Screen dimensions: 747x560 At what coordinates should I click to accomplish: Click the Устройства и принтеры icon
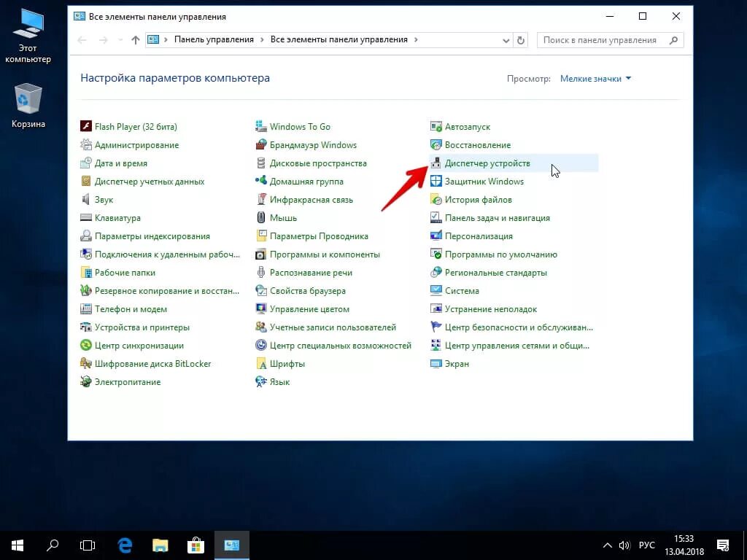(x=86, y=327)
